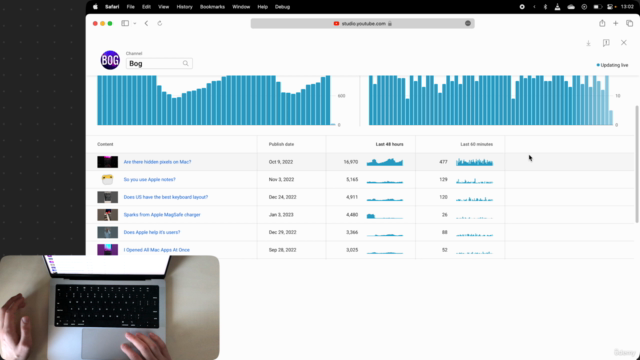The height and width of the screenshot is (360, 640).
Task: Expand the sidebar tab group dropdown arrow
Action: [x=135, y=23]
